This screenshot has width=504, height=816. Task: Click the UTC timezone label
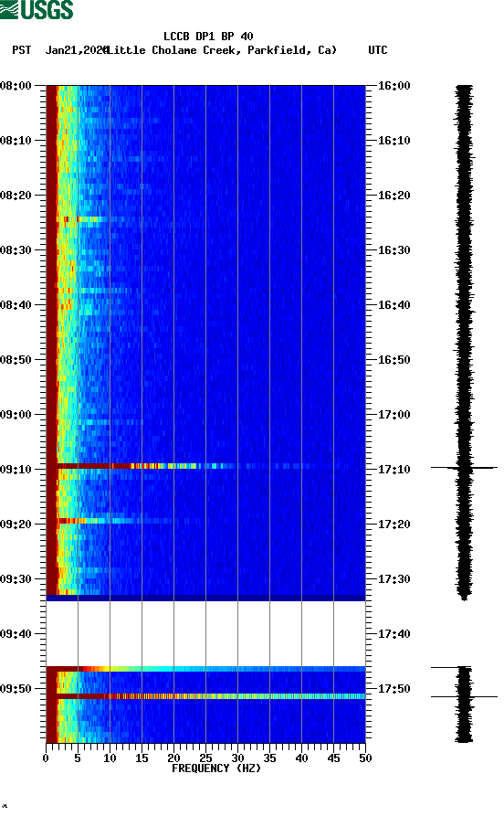(x=378, y=50)
